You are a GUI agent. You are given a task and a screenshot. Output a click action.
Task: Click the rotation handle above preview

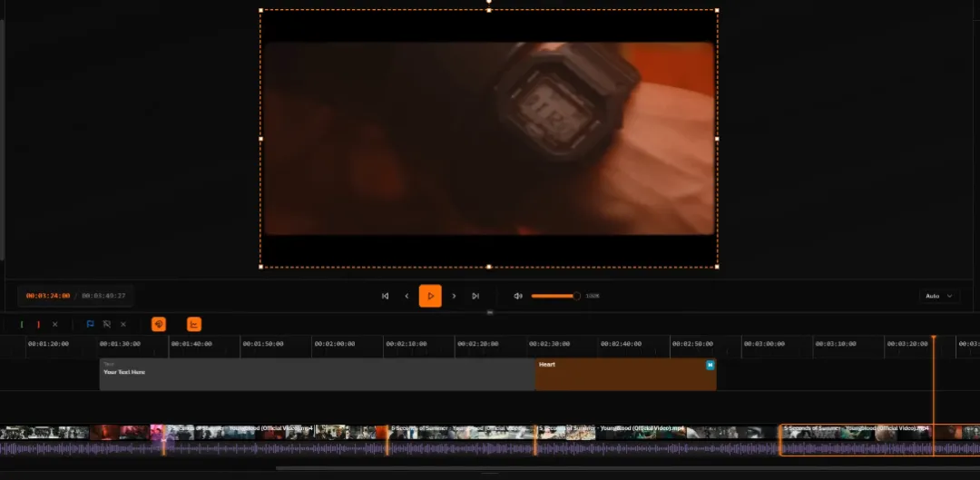[x=489, y=2]
